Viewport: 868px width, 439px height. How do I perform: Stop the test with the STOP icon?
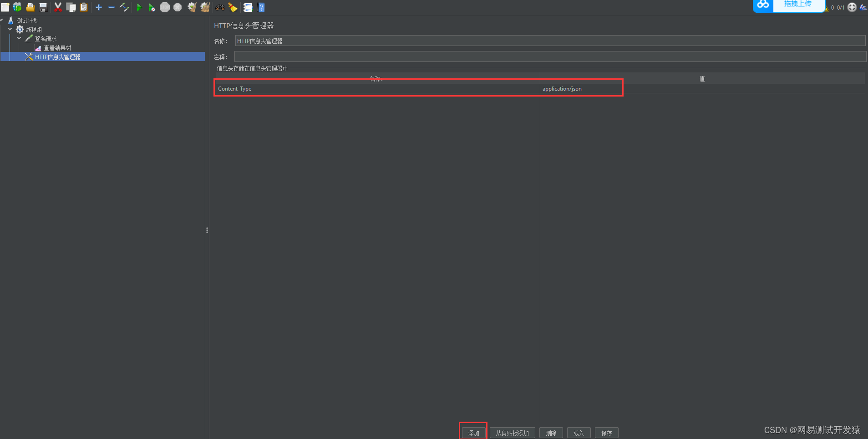click(x=165, y=7)
